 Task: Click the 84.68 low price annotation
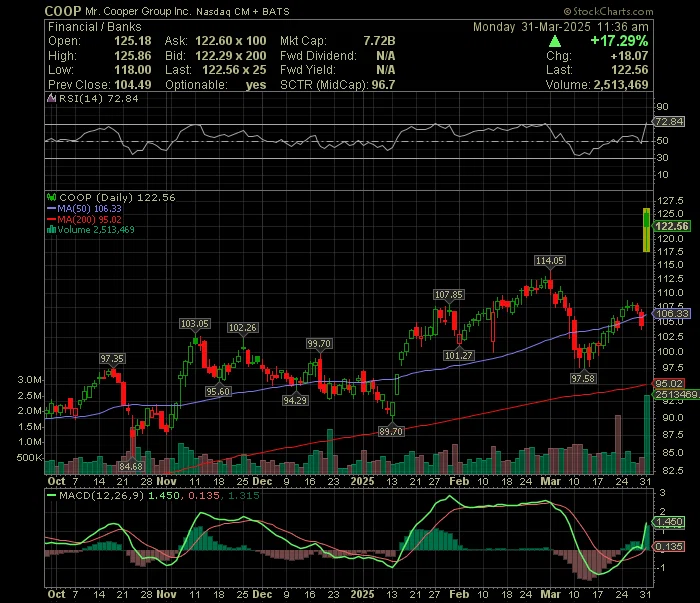click(x=131, y=466)
